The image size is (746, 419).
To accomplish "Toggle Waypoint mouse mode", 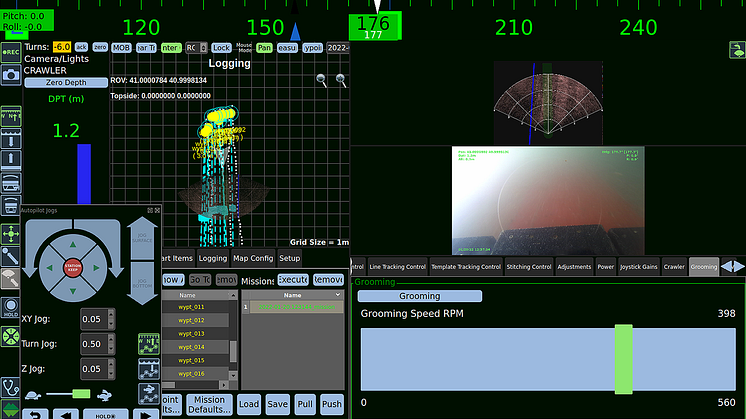I will pos(312,48).
